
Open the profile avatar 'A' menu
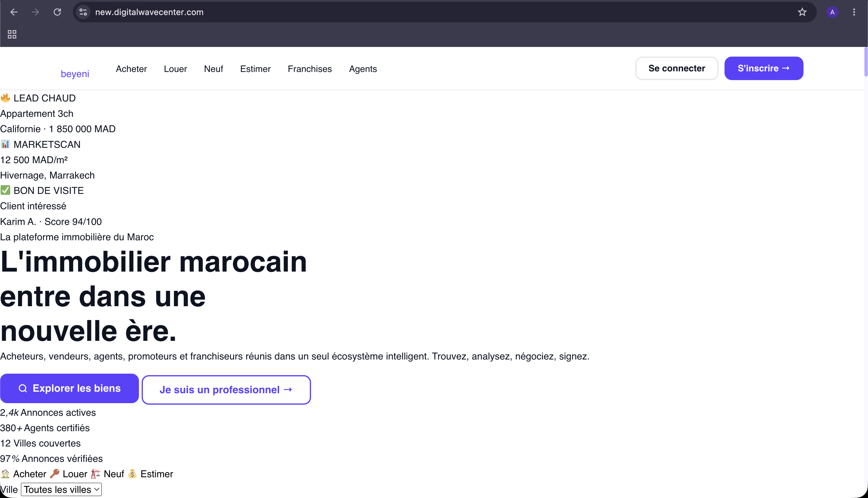click(x=832, y=12)
